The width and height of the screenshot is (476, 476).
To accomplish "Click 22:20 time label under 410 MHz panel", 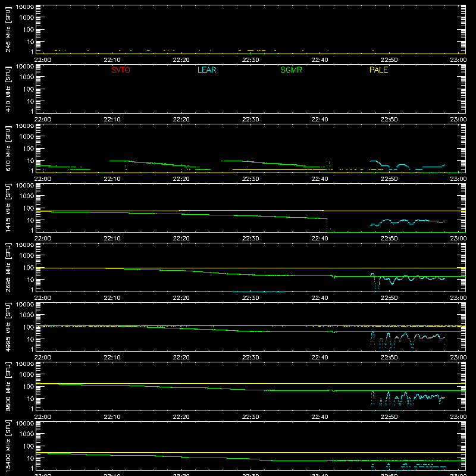I will point(181,120).
